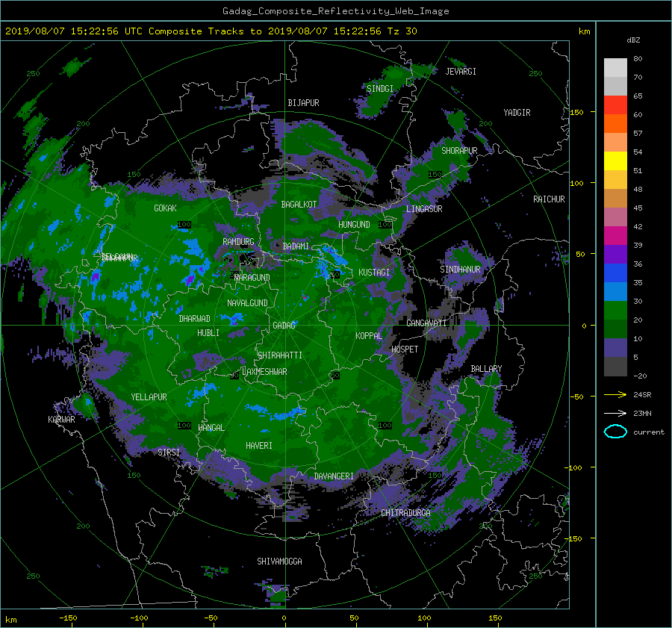Click the LINGASUR city label
This screenshot has height=628, width=672.
tap(424, 209)
